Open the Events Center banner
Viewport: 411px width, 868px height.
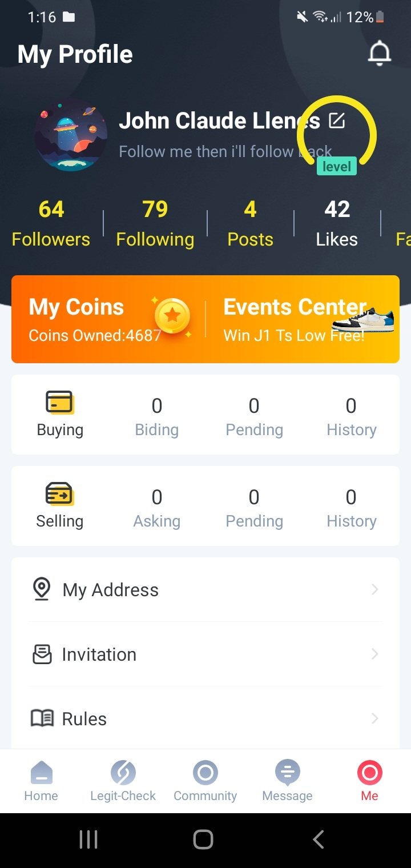coord(303,319)
